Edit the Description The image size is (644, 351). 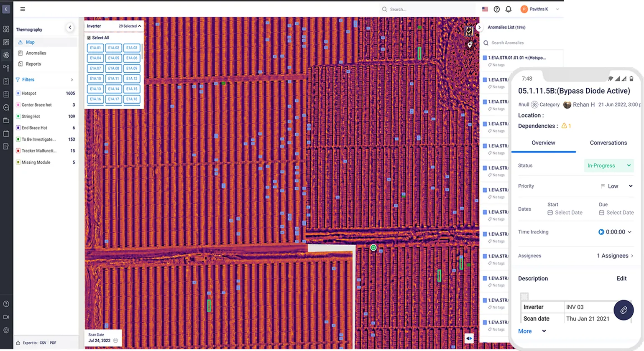point(621,279)
